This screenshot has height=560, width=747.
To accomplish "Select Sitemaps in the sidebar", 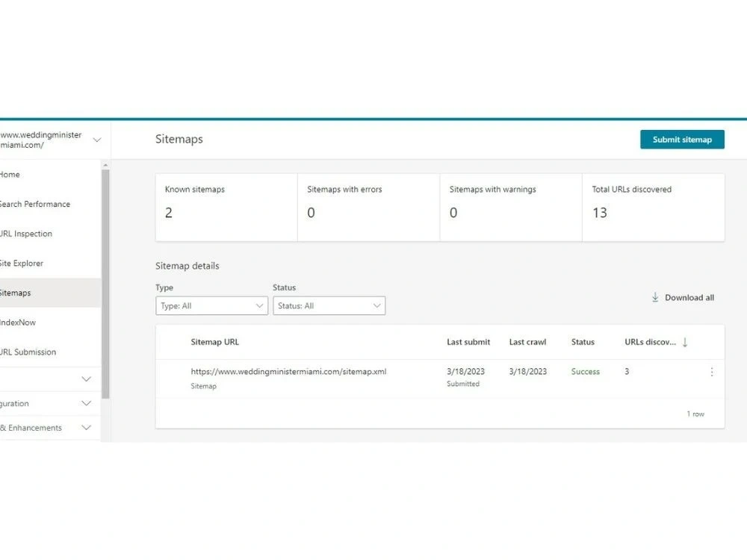I will (51, 293).
